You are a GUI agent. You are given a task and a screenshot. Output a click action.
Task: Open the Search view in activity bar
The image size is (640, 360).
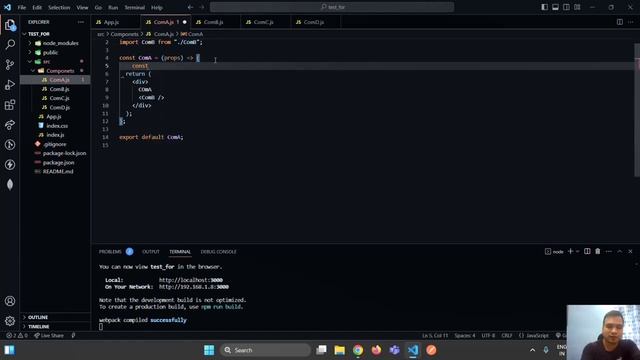[10, 44]
